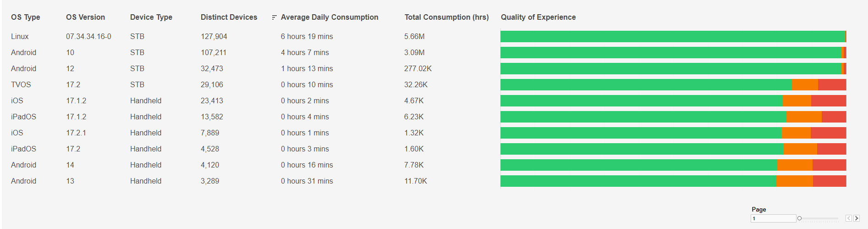Image resolution: width=868 pixels, height=229 pixels.
Task: Click the OS Type column header
Action: click(x=26, y=17)
